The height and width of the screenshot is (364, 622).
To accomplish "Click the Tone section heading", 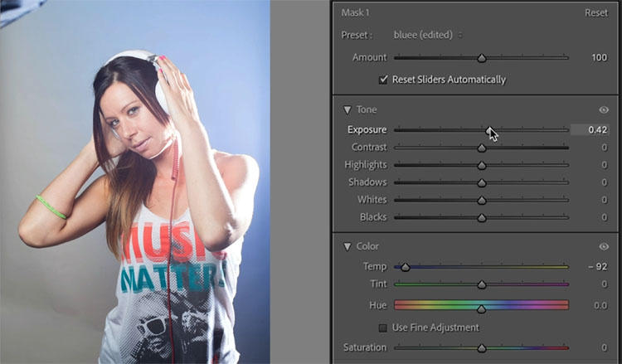I will [367, 109].
